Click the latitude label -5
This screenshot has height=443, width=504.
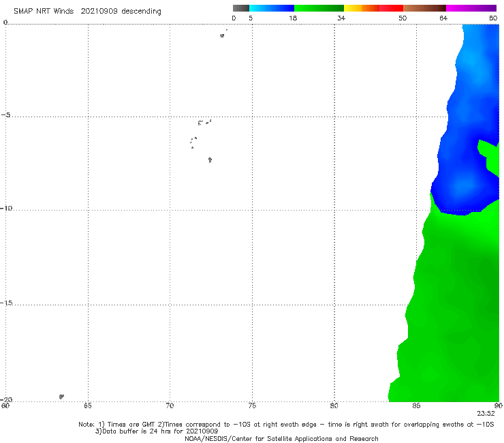pyautogui.click(x=6, y=115)
